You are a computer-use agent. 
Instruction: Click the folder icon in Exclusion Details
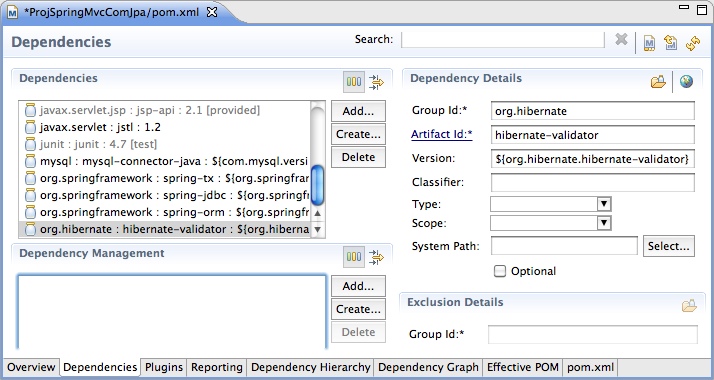point(689,305)
